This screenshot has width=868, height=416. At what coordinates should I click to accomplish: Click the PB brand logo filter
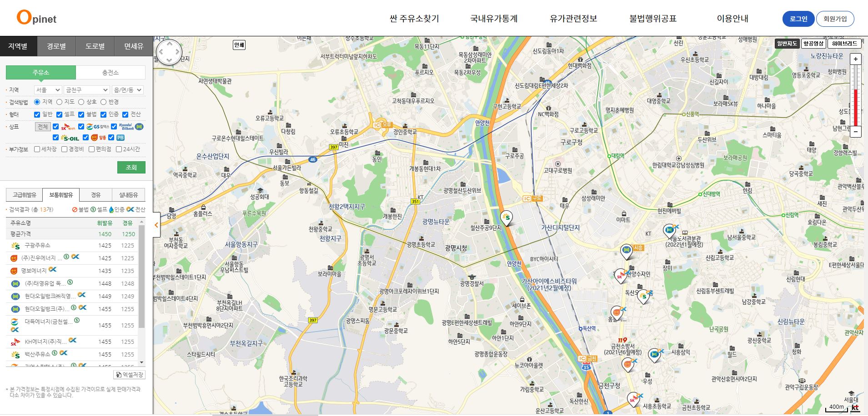[x=120, y=138]
